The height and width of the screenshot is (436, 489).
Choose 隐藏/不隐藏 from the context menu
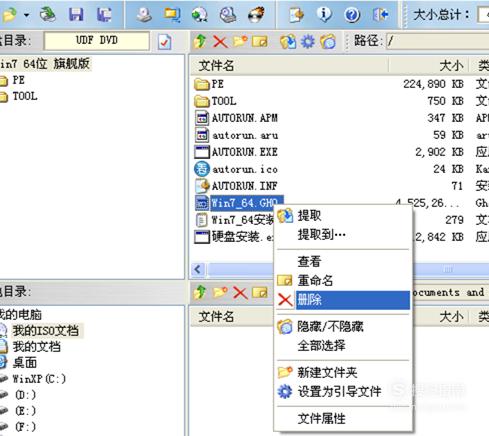pos(343,326)
